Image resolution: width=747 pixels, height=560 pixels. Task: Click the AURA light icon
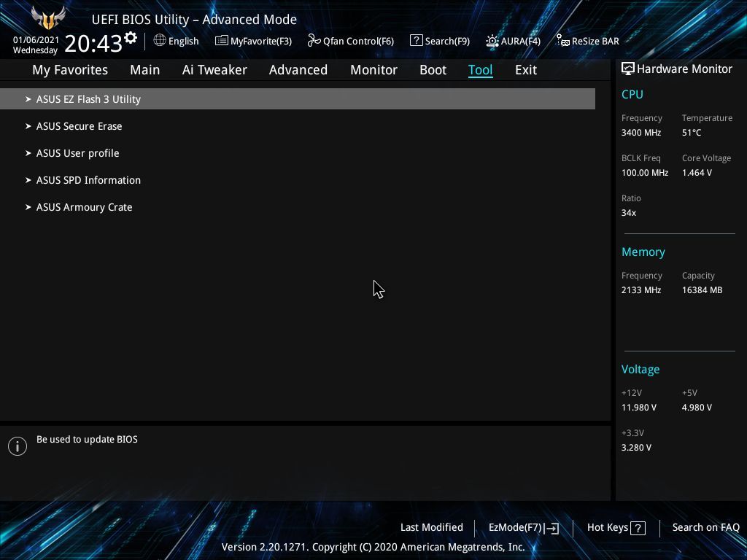click(492, 41)
